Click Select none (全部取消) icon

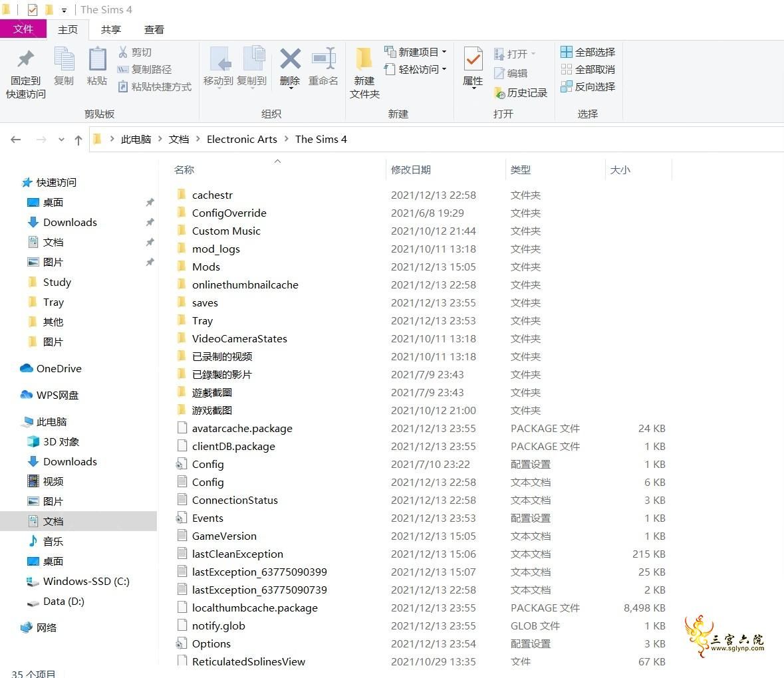[566, 69]
